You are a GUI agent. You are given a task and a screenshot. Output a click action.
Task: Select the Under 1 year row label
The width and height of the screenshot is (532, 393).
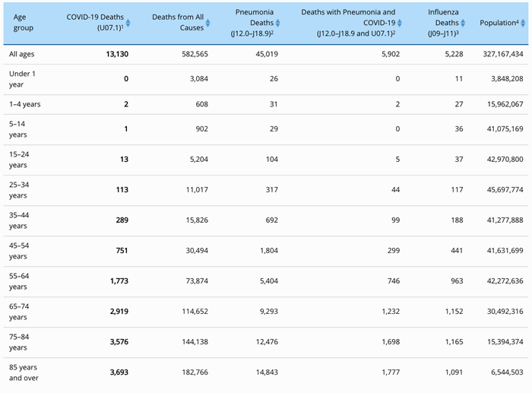coord(23,79)
